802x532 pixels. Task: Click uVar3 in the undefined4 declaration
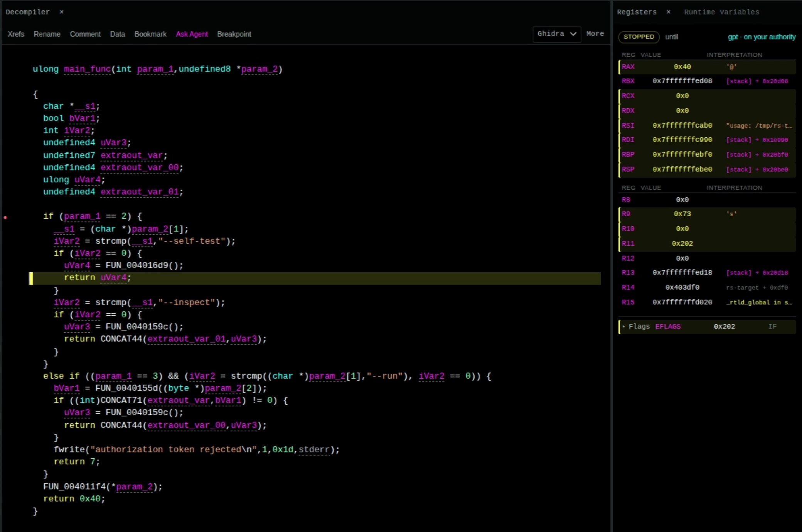113,143
